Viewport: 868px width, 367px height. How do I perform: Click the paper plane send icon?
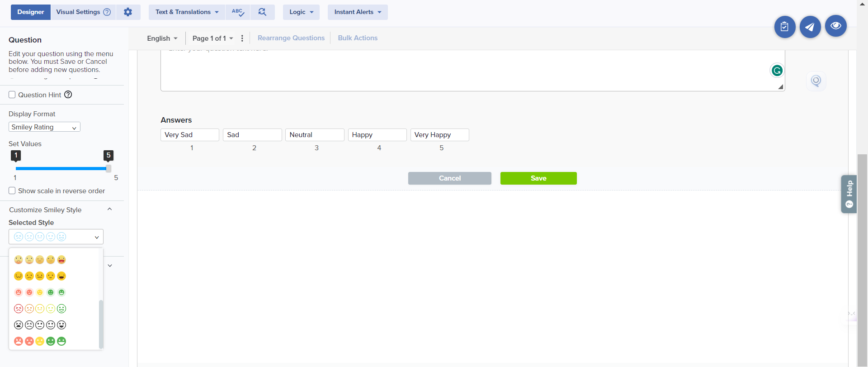click(x=810, y=27)
